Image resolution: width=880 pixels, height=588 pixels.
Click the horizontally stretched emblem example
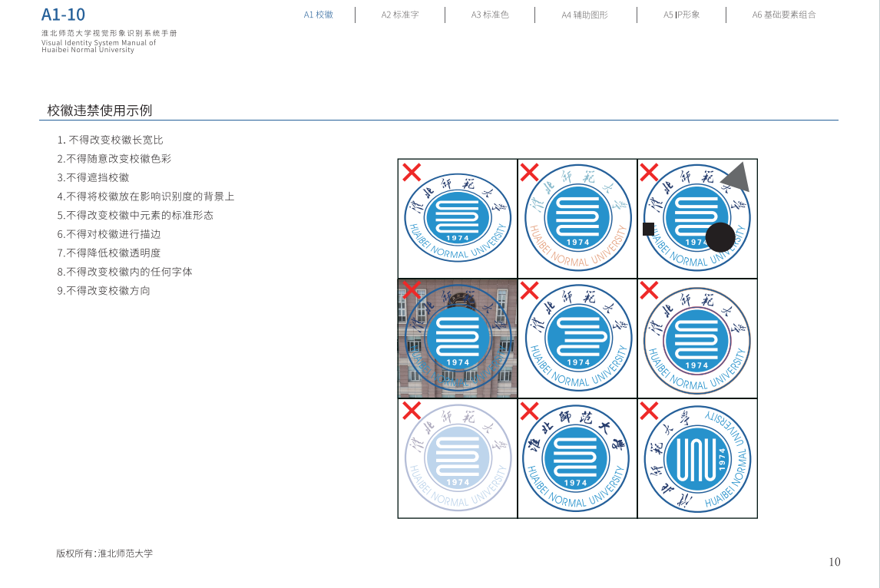[x=458, y=218]
